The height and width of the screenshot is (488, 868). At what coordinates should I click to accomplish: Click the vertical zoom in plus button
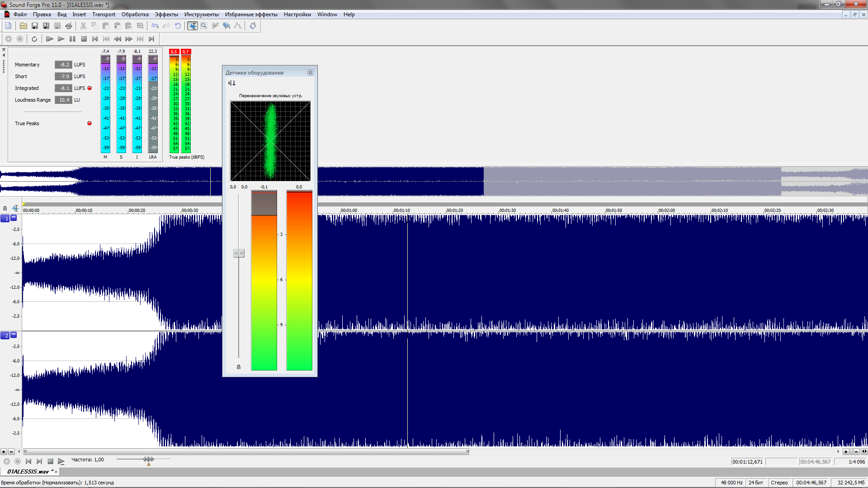click(4, 452)
